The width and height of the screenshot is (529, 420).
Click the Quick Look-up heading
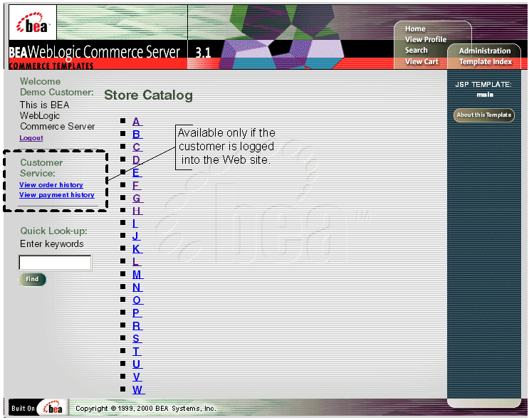pos(53,231)
